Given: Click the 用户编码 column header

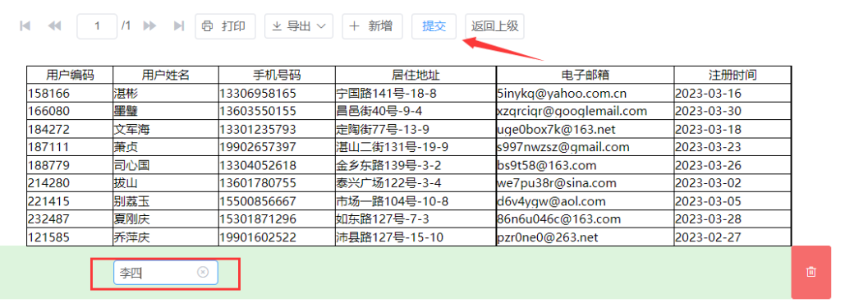Looking at the screenshot, I should coord(70,75).
